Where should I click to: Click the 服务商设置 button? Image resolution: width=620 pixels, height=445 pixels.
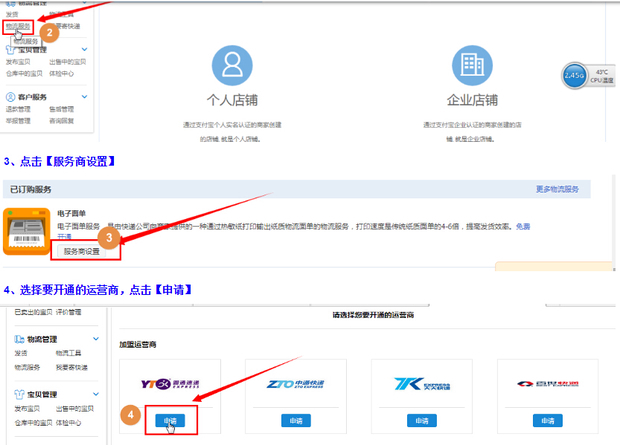(x=83, y=252)
